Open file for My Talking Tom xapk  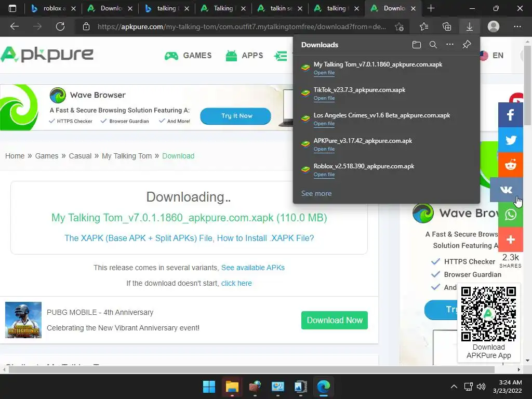pyautogui.click(x=324, y=73)
